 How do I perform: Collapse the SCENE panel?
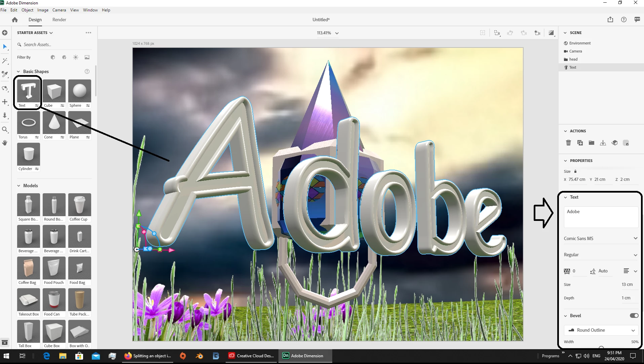click(565, 33)
